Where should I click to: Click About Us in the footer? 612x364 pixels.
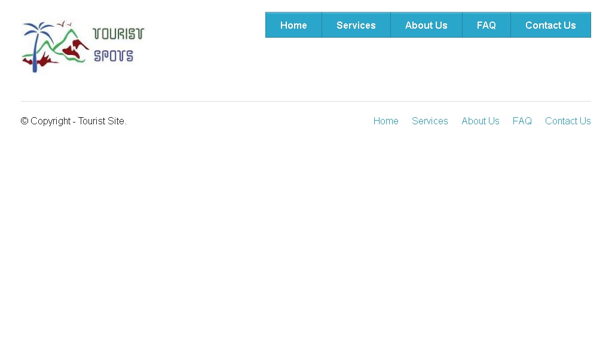(481, 121)
